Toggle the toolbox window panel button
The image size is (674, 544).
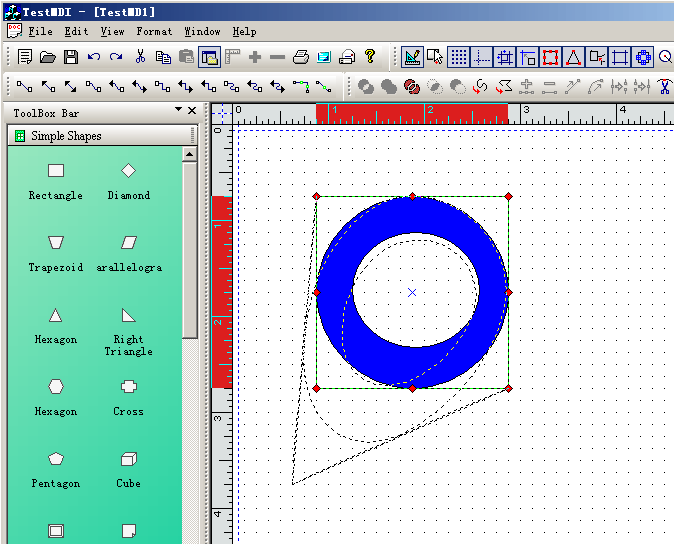coord(210,57)
